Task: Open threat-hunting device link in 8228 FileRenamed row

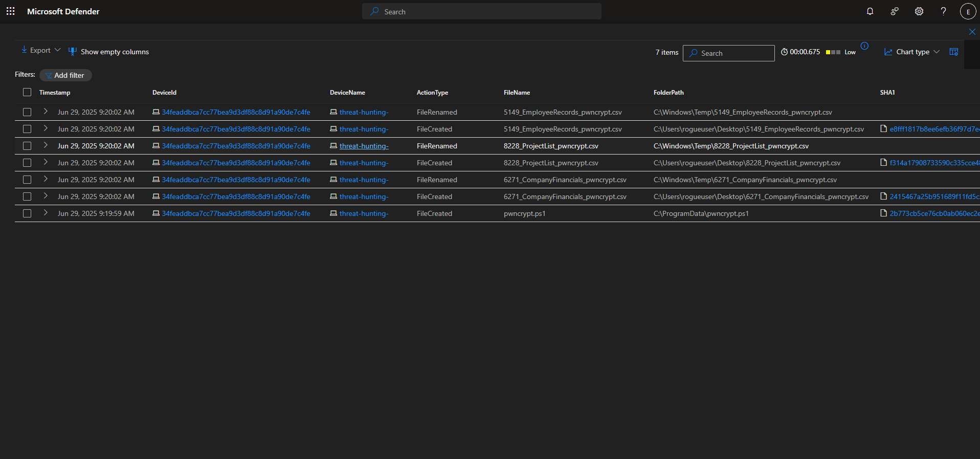Action: point(364,146)
